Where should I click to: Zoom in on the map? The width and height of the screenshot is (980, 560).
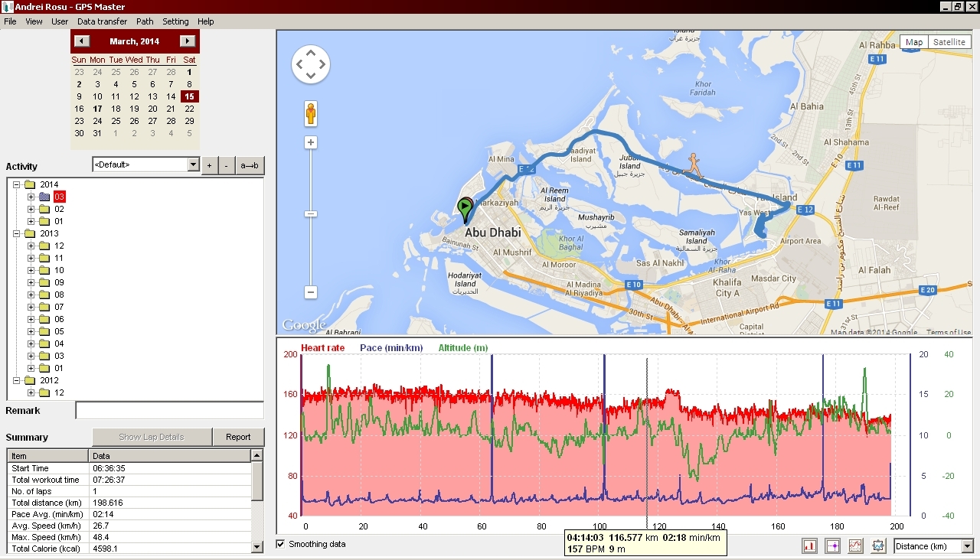click(x=311, y=142)
